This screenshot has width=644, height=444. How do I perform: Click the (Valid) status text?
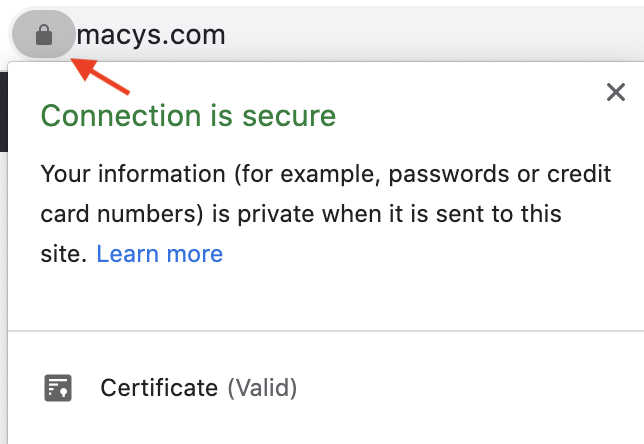tap(262, 388)
